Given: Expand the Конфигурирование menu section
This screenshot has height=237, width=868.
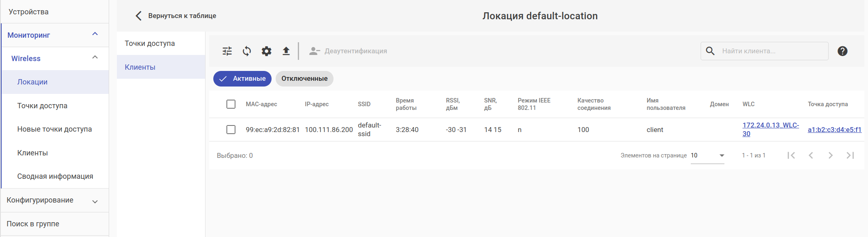Looking at the screenshot, I should coord(95,201).
